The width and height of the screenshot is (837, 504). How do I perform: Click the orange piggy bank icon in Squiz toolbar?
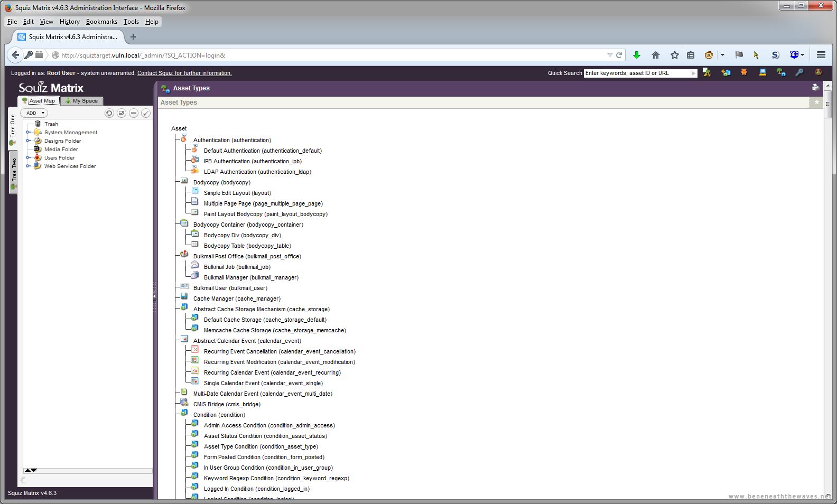[x=744, y=72]
